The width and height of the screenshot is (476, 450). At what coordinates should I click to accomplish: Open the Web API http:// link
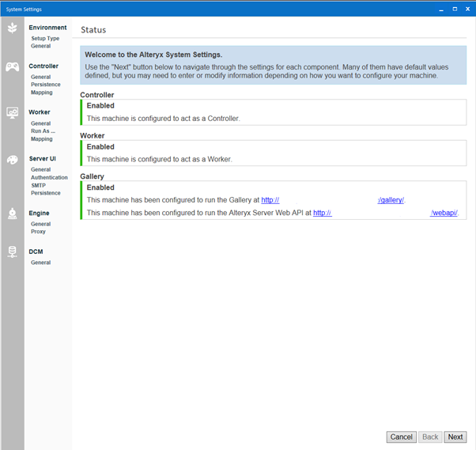click(x=323, y=213)
